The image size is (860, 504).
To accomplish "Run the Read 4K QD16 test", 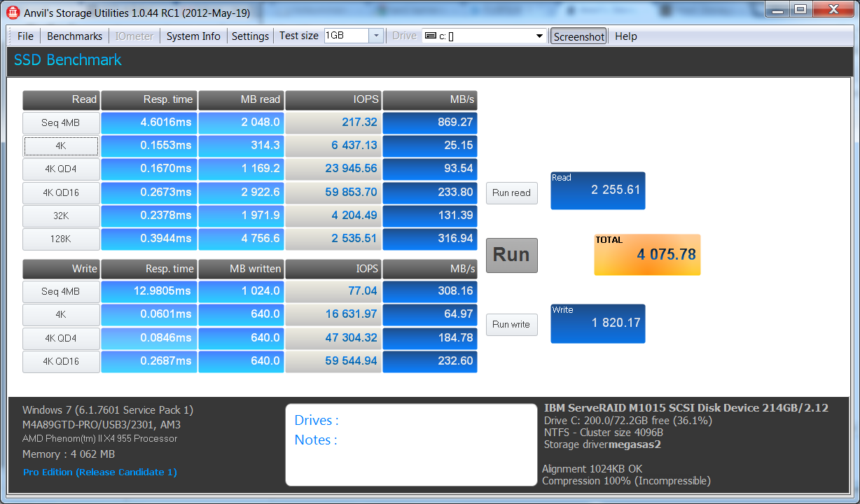I will pos(60,192).
